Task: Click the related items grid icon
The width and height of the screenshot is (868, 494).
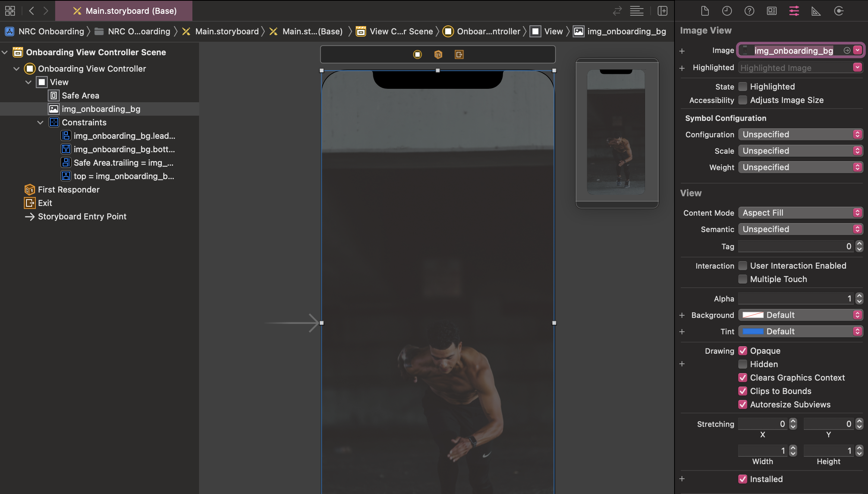Action: click(10, 11)
